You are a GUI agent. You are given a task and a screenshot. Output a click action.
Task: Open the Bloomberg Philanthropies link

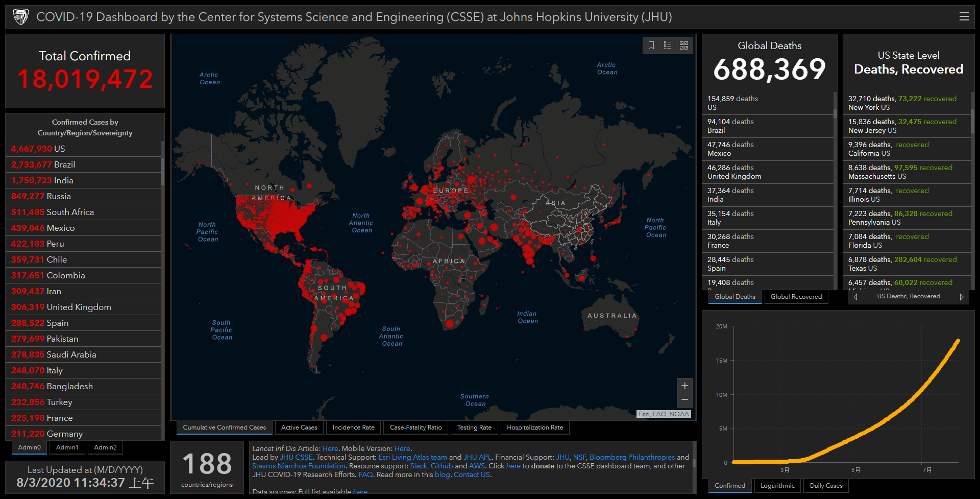point(632,458)
